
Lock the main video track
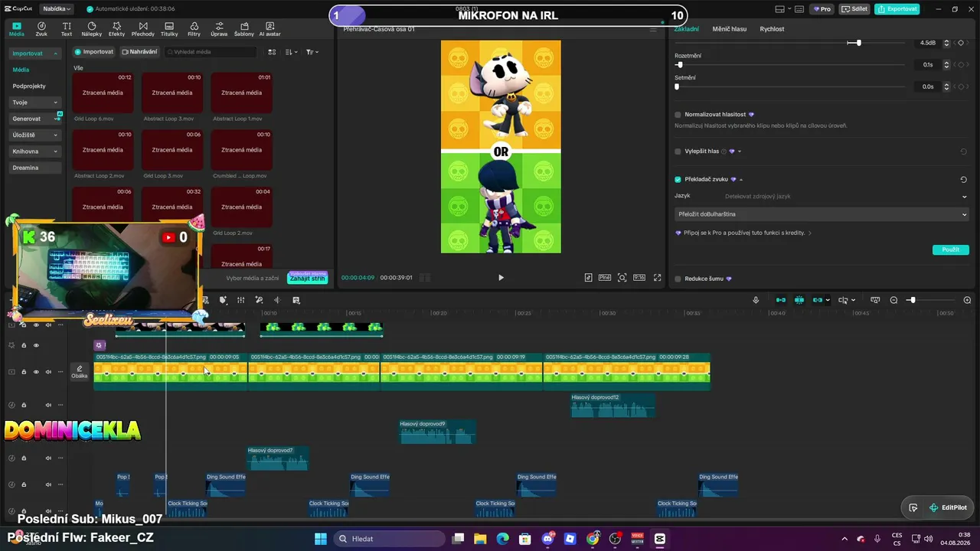(x=24, y=372)
